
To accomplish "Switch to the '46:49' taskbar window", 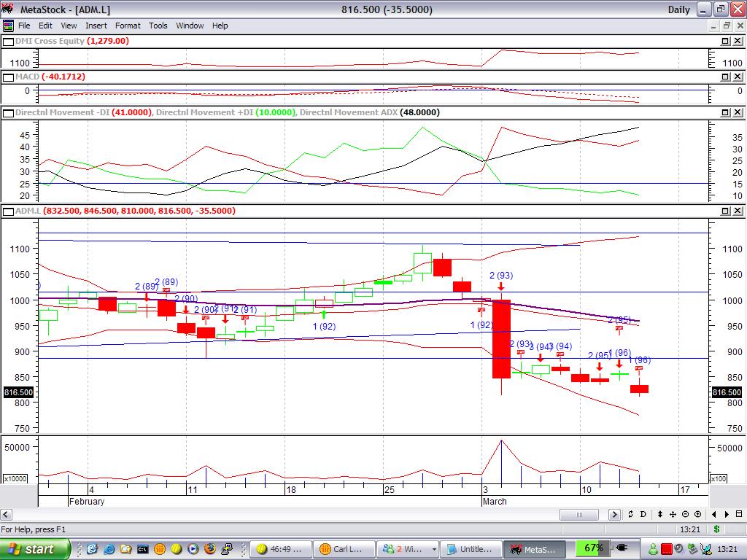I will pos(280,549).
